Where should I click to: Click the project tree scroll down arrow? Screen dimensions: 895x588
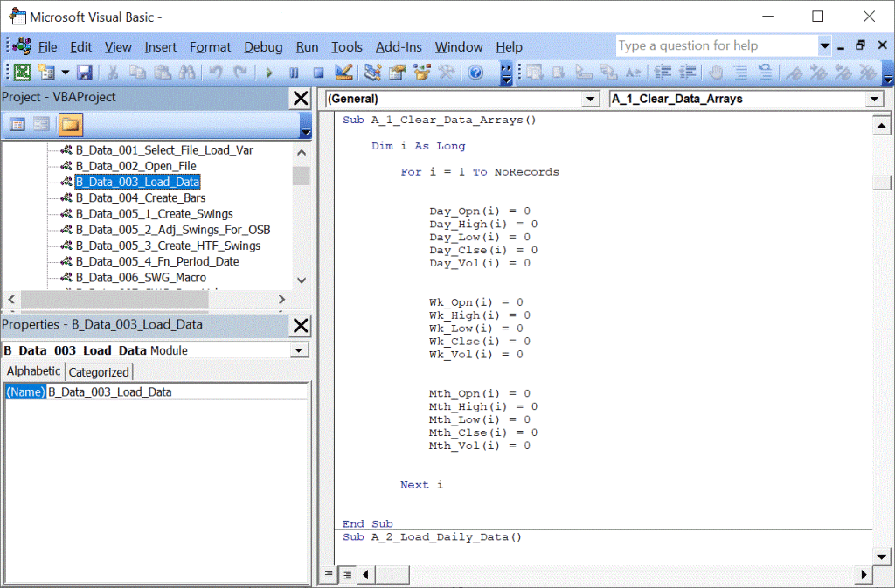pyautogui.click(x=302, y=280)
